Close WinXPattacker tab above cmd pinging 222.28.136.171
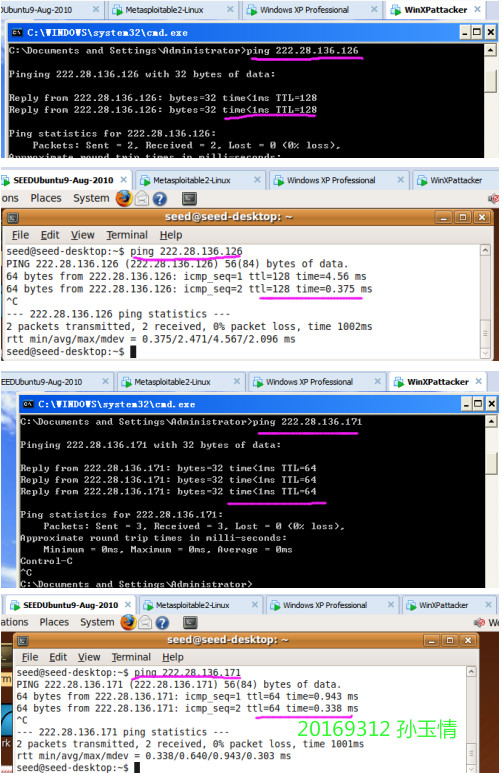The width and height of the screenshot is (502, 773). pos(478,382)
